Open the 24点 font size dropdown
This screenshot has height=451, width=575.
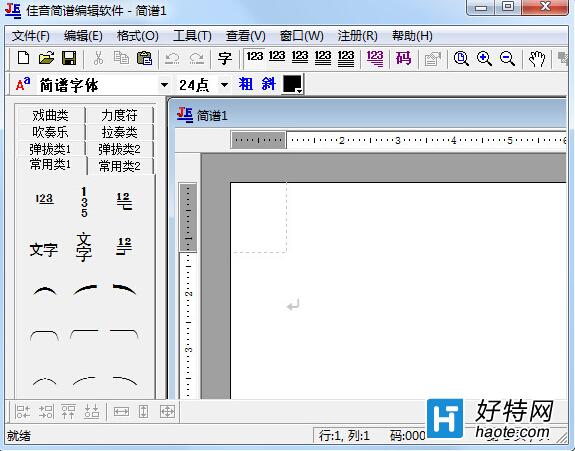tap(224, 85)
